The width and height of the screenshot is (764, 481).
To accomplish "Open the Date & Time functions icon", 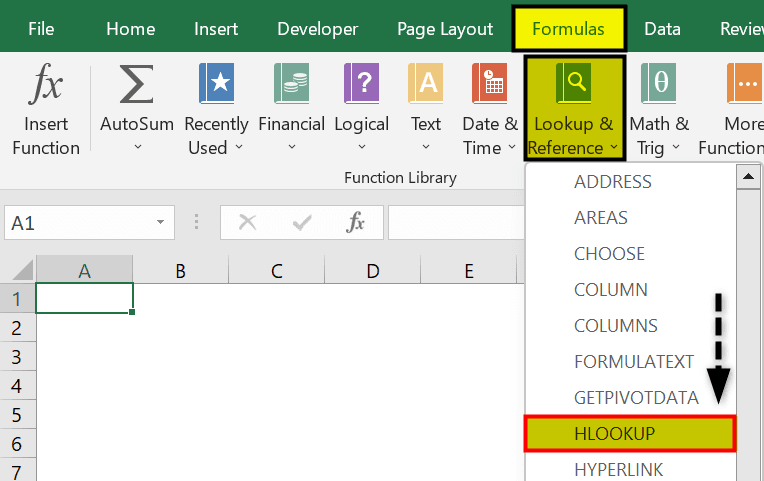I will coord(490,83).
